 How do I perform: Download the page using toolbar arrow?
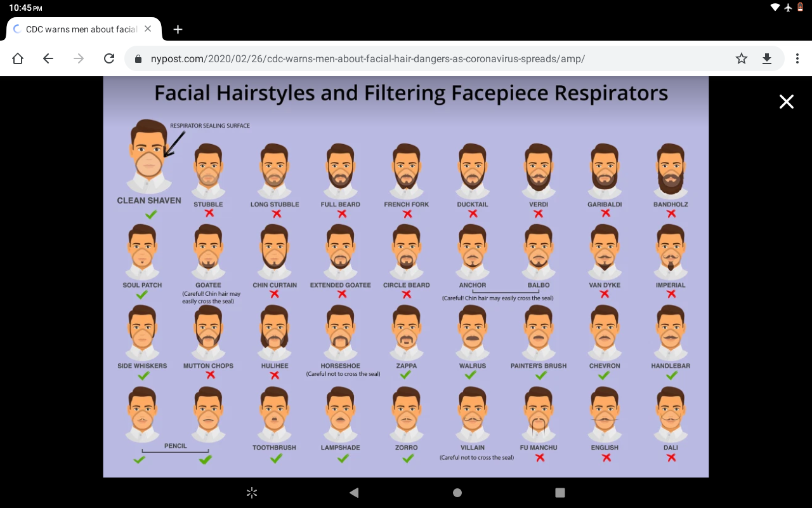[767, 58]
